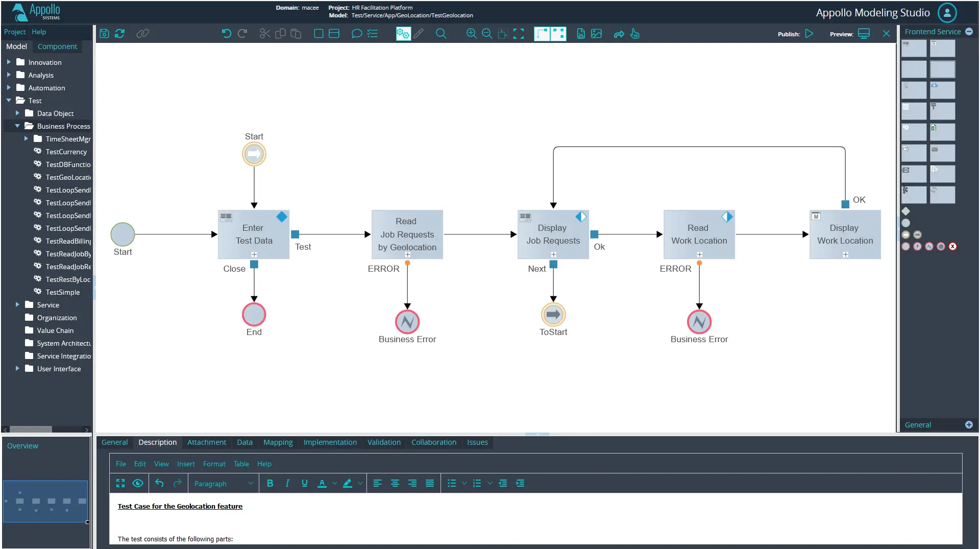Open user profile avatar icon
This screenshot has width=980, height=549.
tap(947, 13)
